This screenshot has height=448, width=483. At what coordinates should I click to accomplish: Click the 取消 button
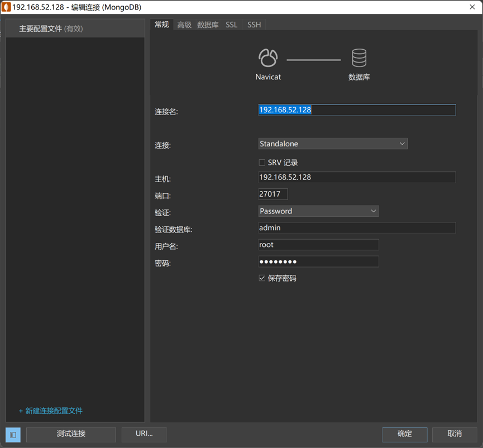(x=455, y=435)
